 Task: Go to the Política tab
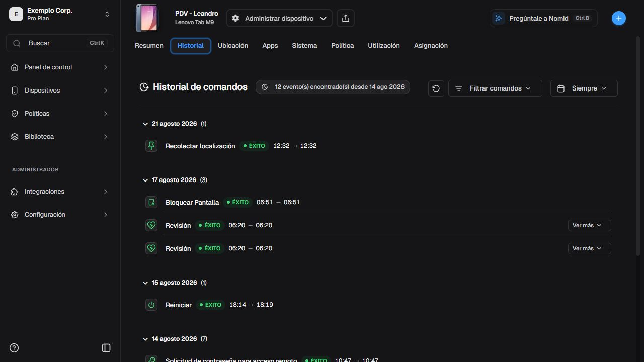(x=343, y=45)
